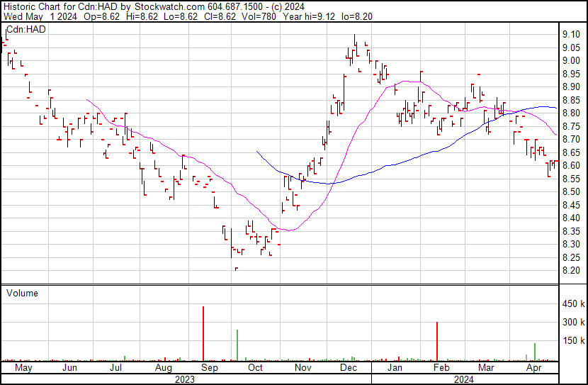
Task: Click the 2023 year label
Action: tap(185, 379)
